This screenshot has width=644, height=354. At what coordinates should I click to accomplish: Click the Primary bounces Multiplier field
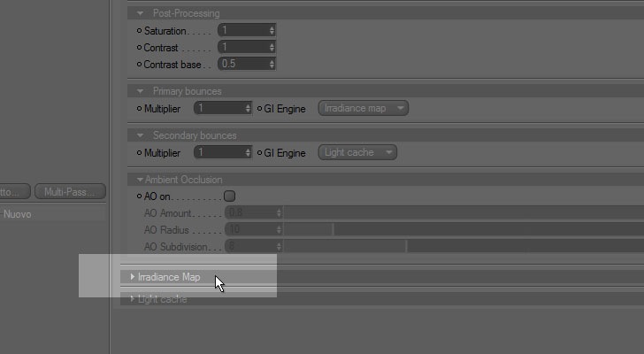[x=223, y=109]
